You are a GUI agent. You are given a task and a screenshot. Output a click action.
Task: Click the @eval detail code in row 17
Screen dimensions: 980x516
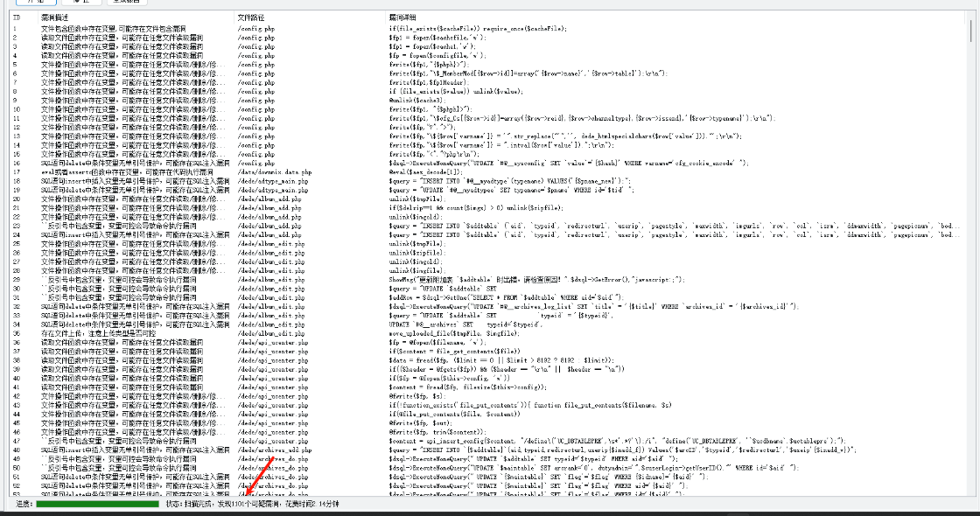425,171
